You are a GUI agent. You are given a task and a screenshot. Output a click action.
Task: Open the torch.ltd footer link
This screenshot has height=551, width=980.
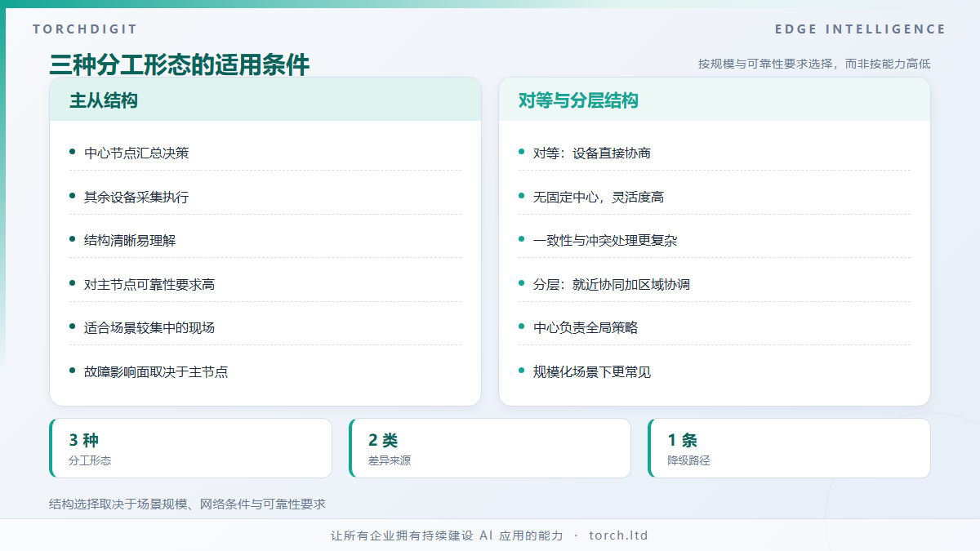[618, 535]
